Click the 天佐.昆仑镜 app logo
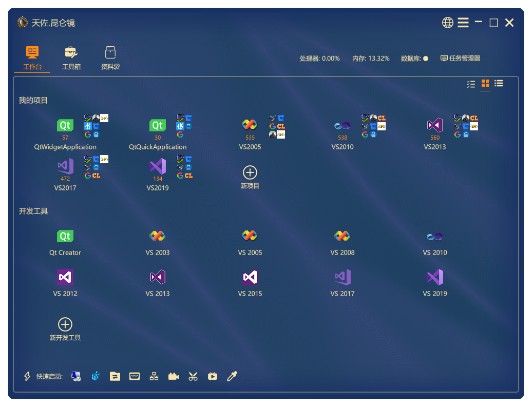Image resolution: width=532 pixels, height=407 pixels. coord(23,23)
